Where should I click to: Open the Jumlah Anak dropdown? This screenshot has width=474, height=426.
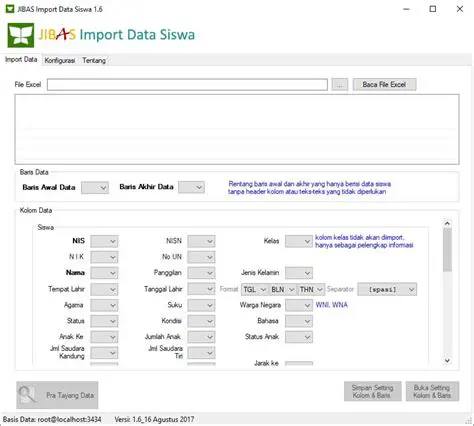coord(201,337)
